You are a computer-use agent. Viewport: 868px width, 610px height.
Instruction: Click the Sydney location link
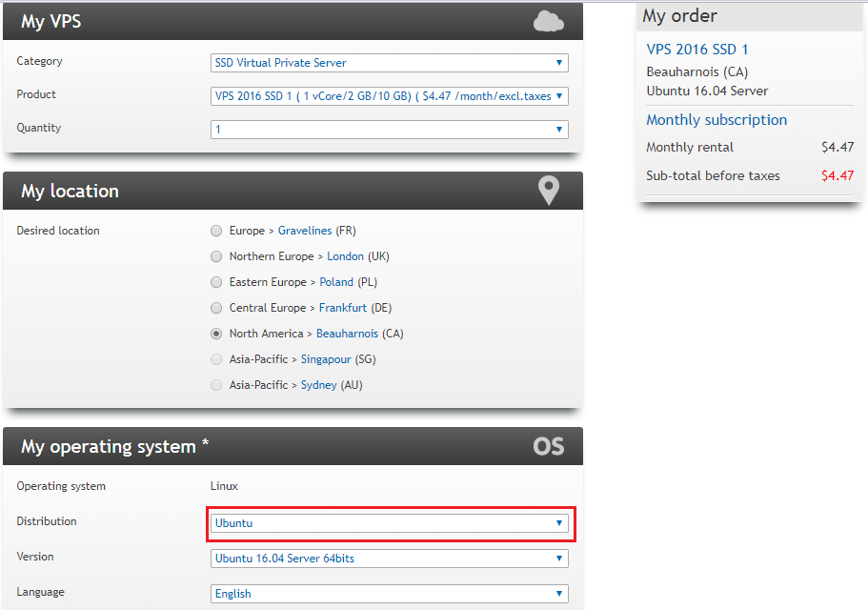pyautogui.click(x=318, y=385)
